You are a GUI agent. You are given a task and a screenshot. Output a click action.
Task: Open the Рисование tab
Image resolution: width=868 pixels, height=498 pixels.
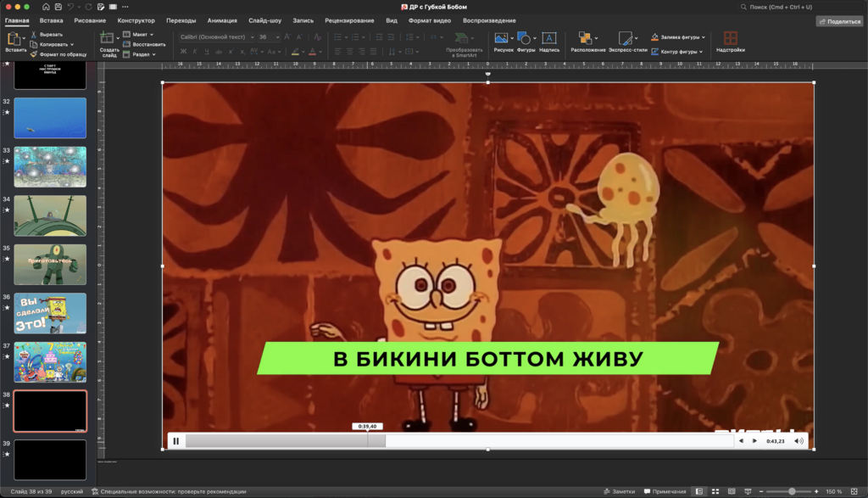pyautogui.click(x=90, y=20)
